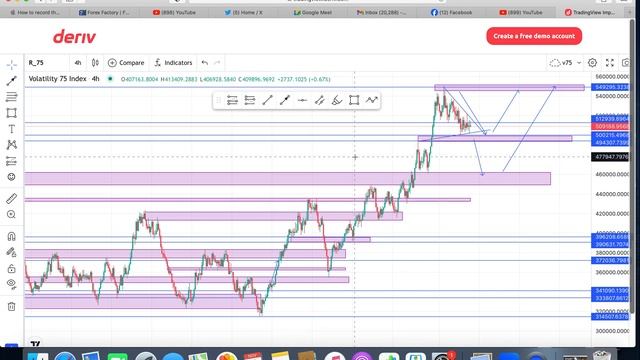Toggle lock all drawing tools
The image size is (640, 360).
pos(11,269)
